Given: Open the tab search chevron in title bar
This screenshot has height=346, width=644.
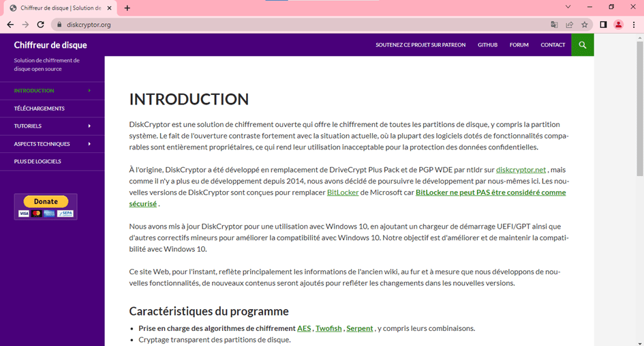Looking at the screenshot, I should [x=568, y=7].
